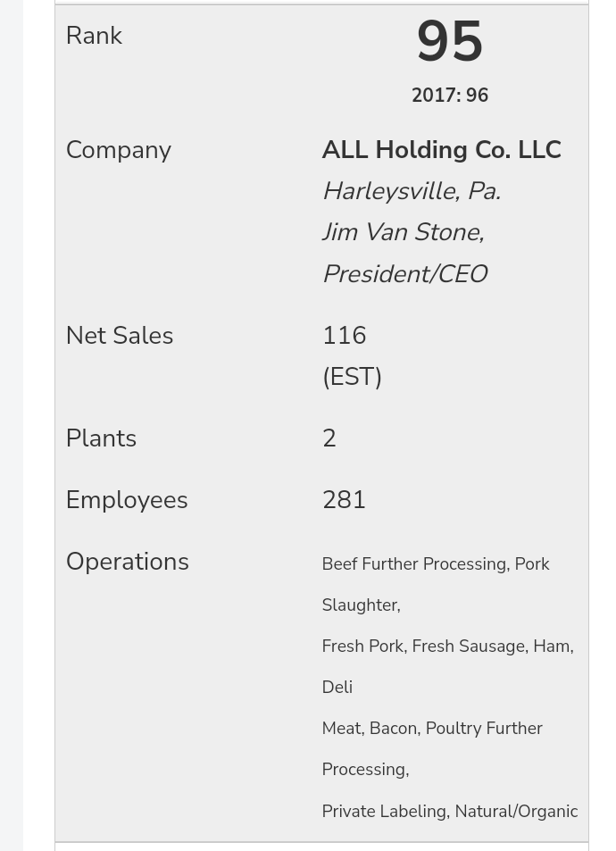
Task: Click the large rank number 95
Action: coord(449,42)
